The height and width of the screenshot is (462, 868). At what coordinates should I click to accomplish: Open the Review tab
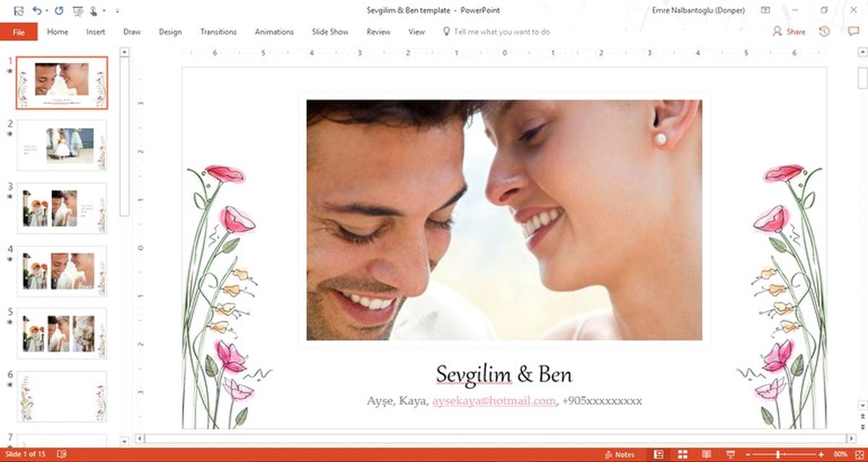pos(378,32)
